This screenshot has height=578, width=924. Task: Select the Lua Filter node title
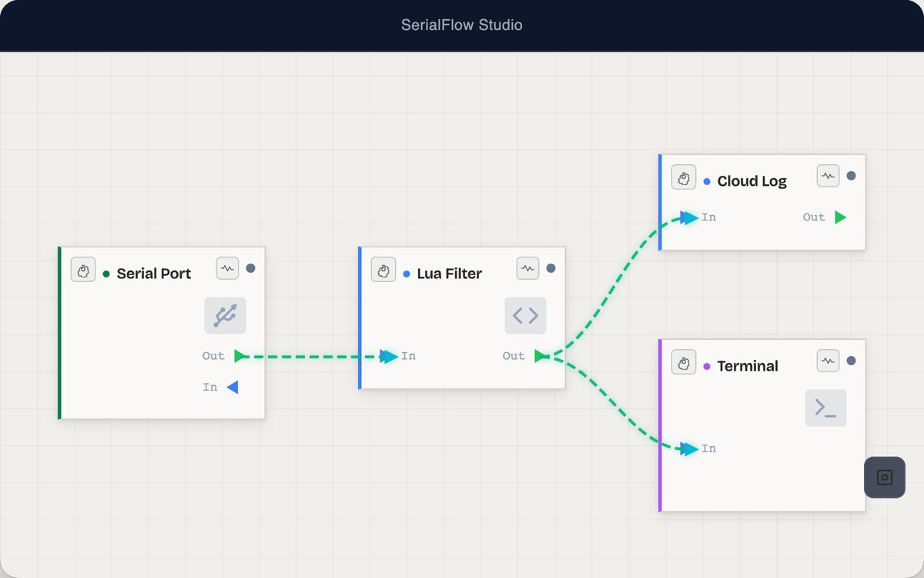tap(450, 274)
